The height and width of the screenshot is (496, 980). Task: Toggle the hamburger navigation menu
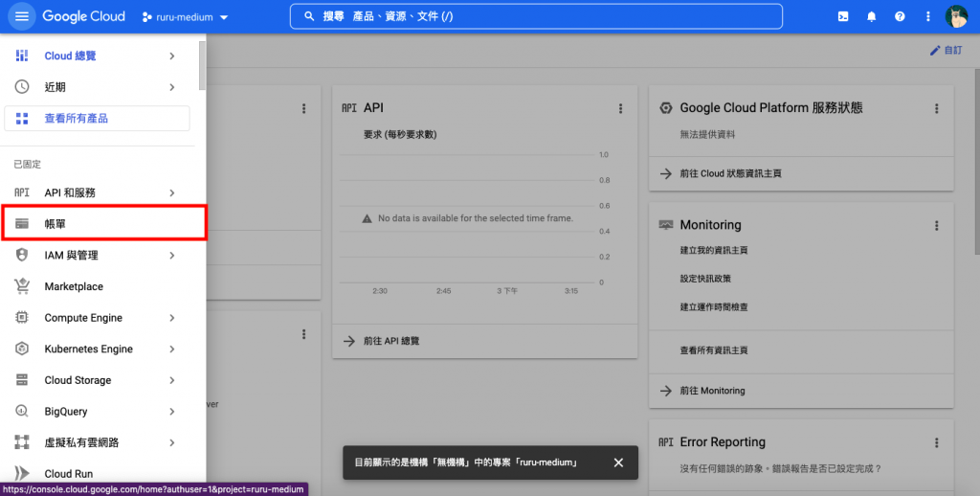21,16
